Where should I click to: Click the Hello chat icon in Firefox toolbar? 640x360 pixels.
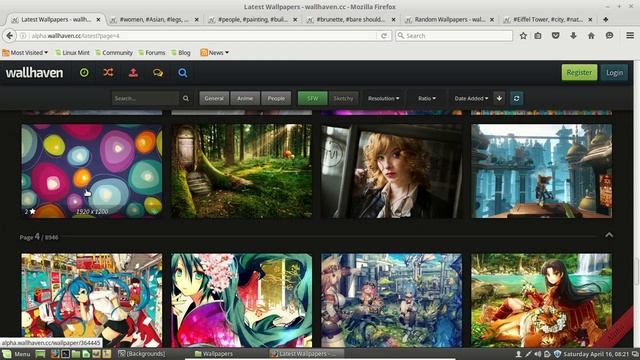pos(609,36)
